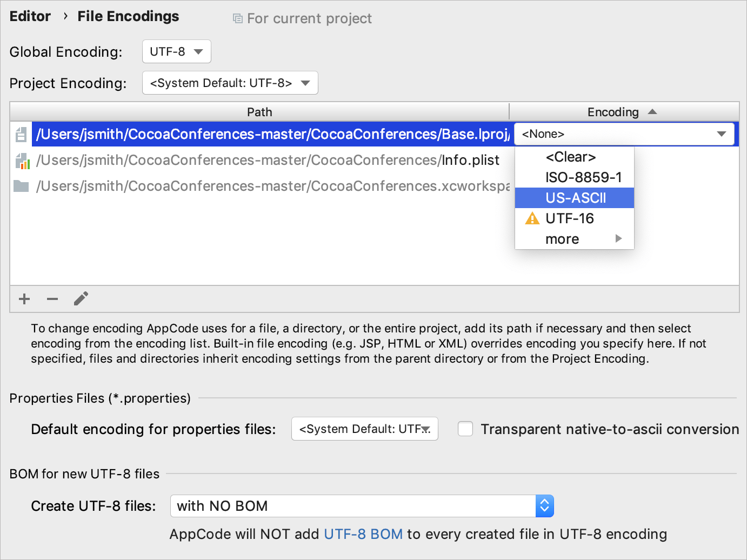Click the Editor breadcrumb

click(30, 16)
